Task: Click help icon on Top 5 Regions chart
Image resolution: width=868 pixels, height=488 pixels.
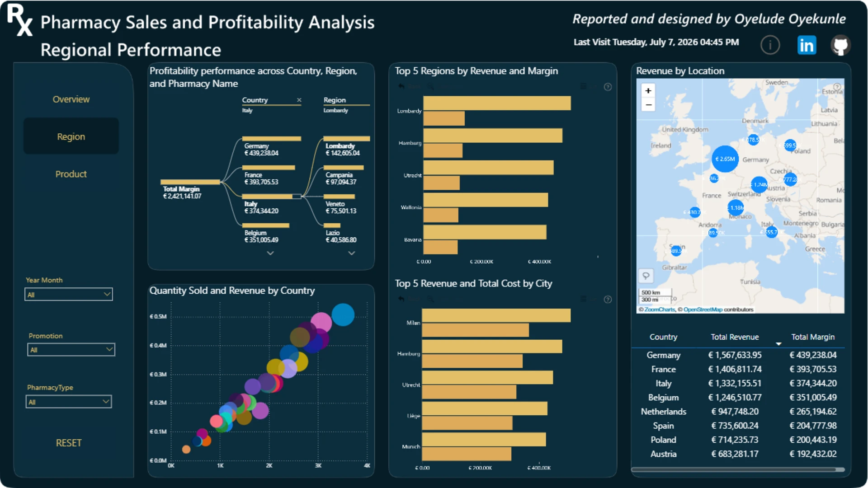Action: [608, 87]
